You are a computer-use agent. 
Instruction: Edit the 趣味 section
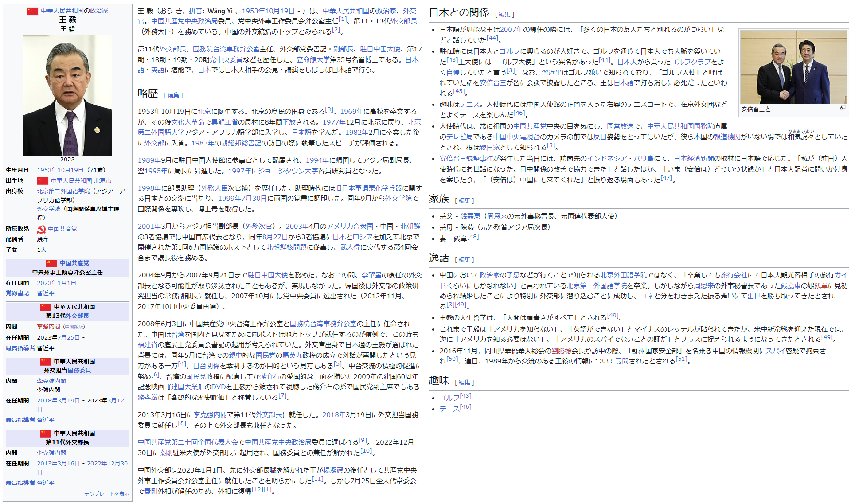click(x=464, y=383)
